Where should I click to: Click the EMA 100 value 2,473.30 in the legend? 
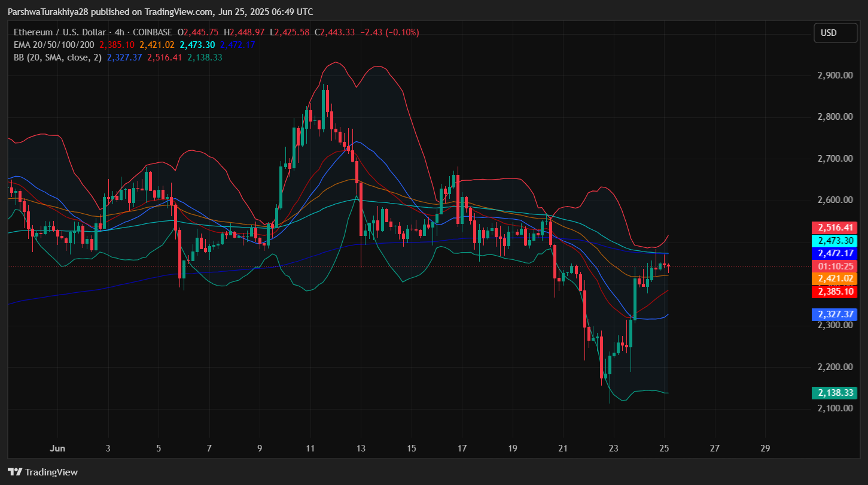[x=197, y=45]
